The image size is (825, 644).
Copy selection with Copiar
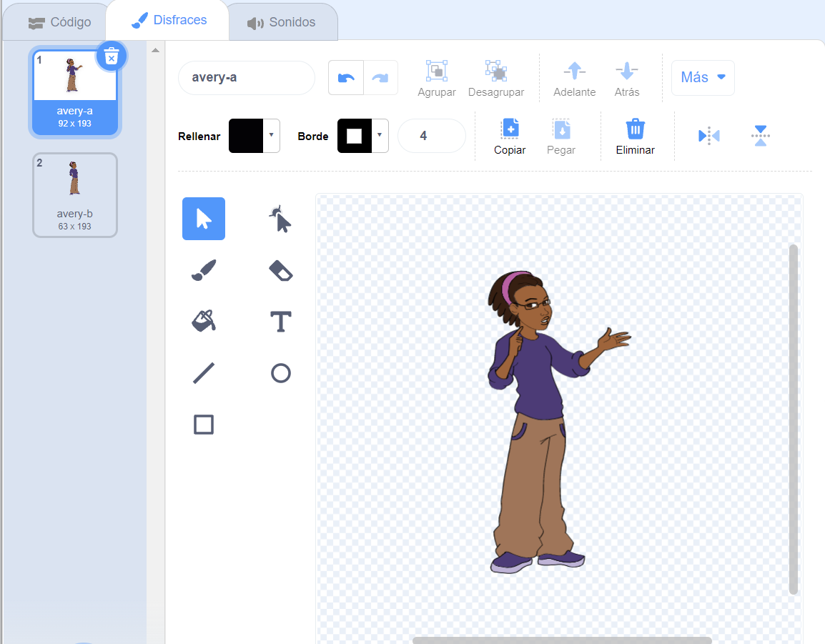point(510,137)
